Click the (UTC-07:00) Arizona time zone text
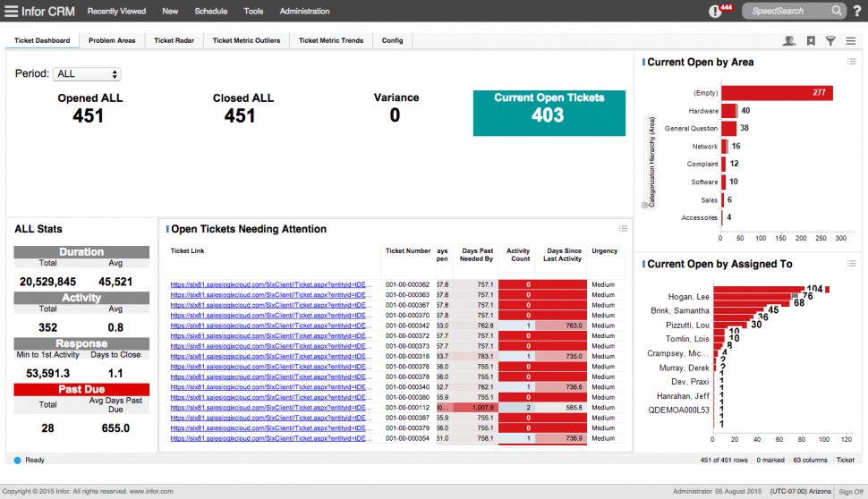The width and height of the screenshot is (868, 499). click(x=801, y=491)
